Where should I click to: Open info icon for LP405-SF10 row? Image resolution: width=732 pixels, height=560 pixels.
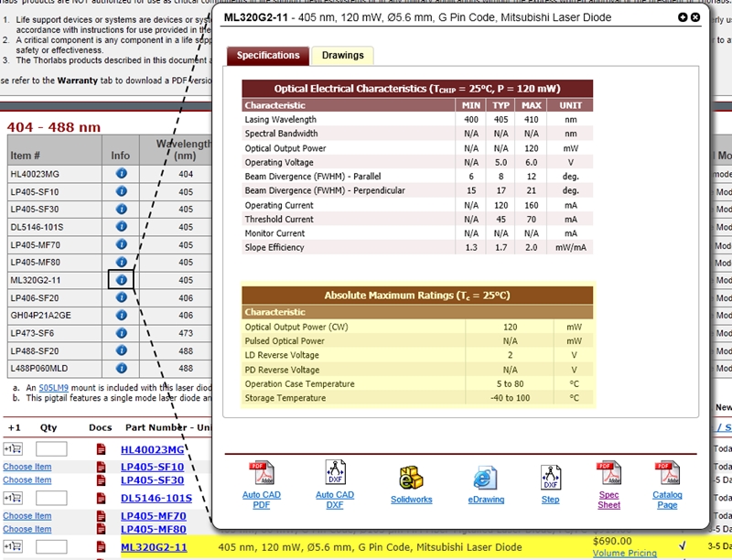[122, 191]
